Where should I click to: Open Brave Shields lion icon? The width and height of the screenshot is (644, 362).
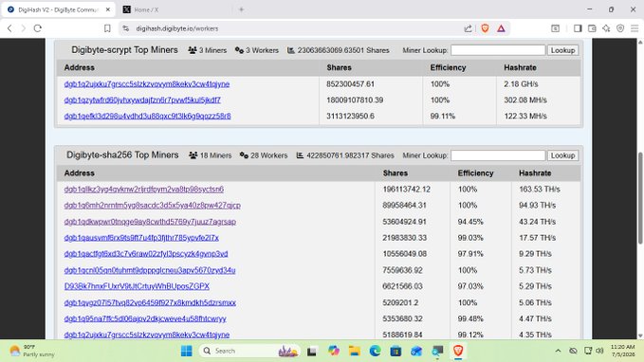point(485,28)
